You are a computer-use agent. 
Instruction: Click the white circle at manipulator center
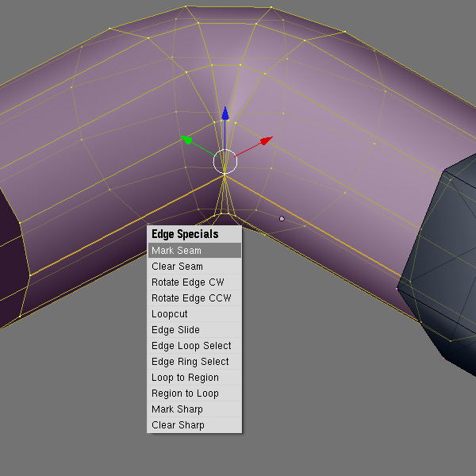click(x=225, y=161)
